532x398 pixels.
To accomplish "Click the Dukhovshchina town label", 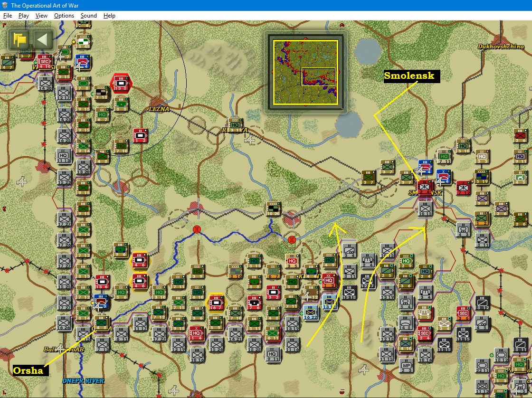I will pos(501,47).
